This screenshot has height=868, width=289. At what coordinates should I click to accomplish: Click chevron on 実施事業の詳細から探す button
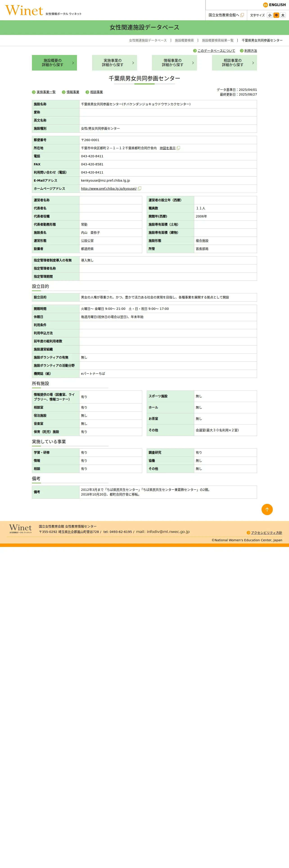coord(133,63)
